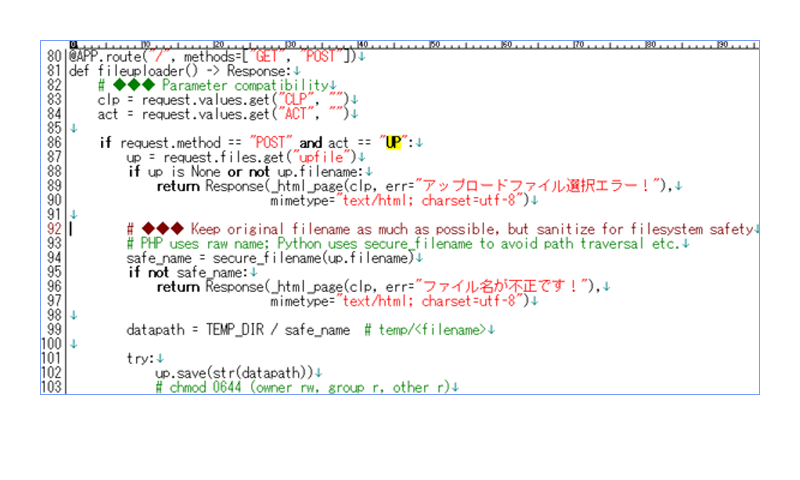Click 'up.filename:' on line 88

[x=320, y=171]
